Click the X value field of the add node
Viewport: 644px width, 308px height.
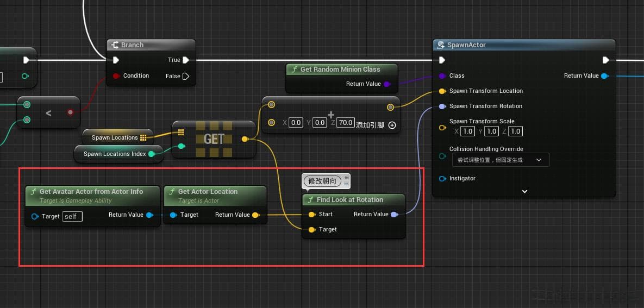pyautogui.click(x=296, y=122)
